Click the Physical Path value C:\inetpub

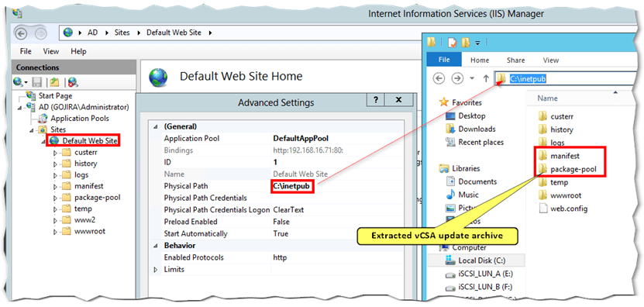[x=292, y=187]
